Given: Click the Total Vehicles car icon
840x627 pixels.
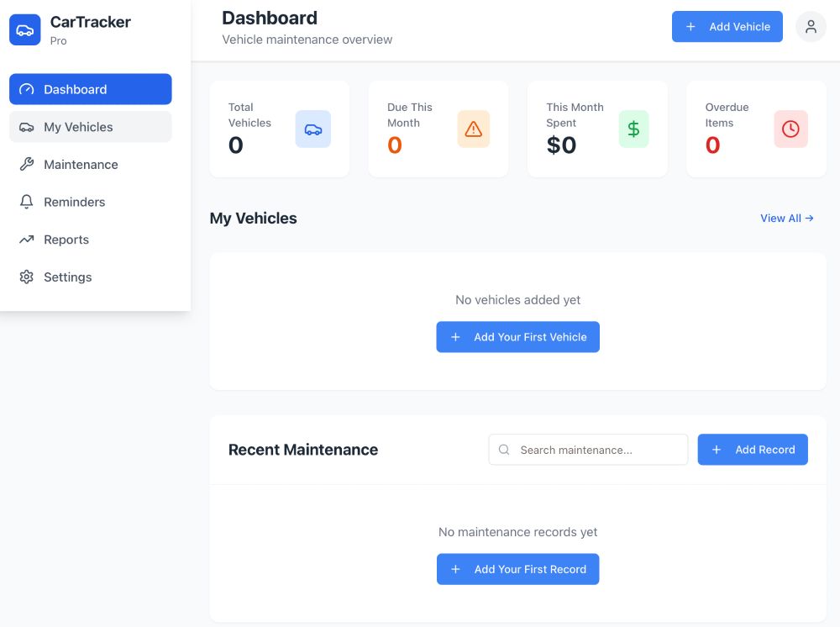Looking at the screenshot, I should tap(312, 129).
